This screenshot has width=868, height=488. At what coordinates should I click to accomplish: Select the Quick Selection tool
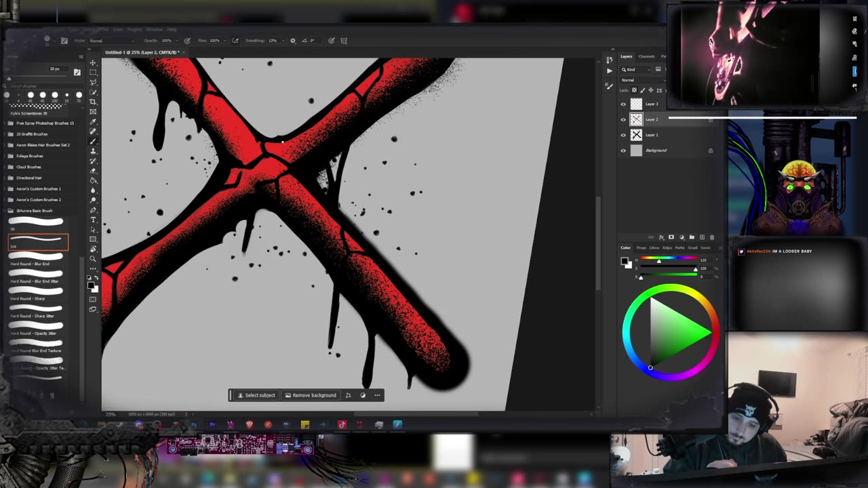pyautogui.click(x=94, y=92)
